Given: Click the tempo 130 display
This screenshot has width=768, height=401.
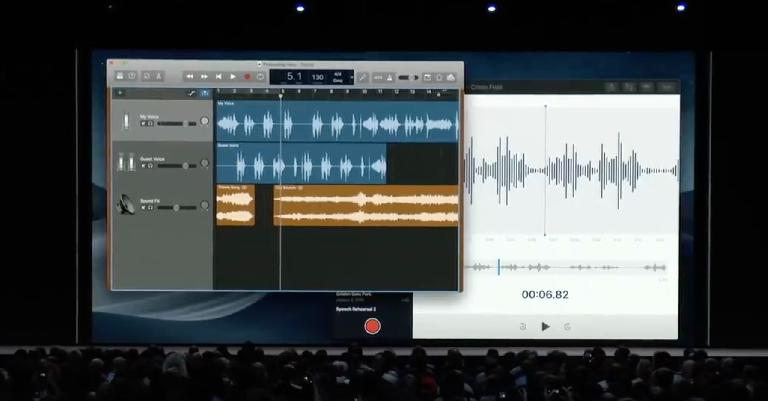Looking at the screenshot, I should (x=317, y=77).
